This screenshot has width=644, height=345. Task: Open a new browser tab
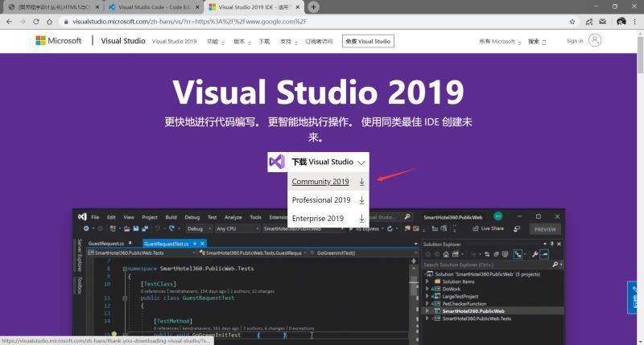pyautogui.click(x=313, y=7)
